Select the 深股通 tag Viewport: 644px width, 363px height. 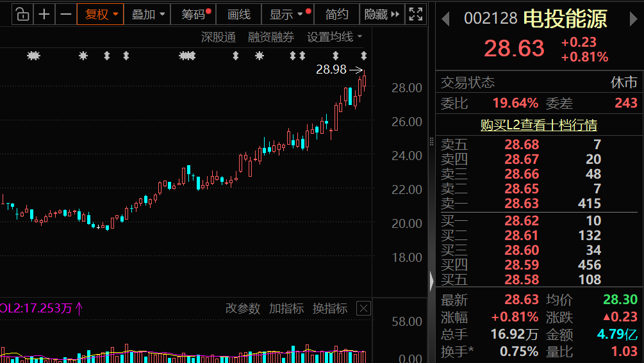click(x=219, y=37)
